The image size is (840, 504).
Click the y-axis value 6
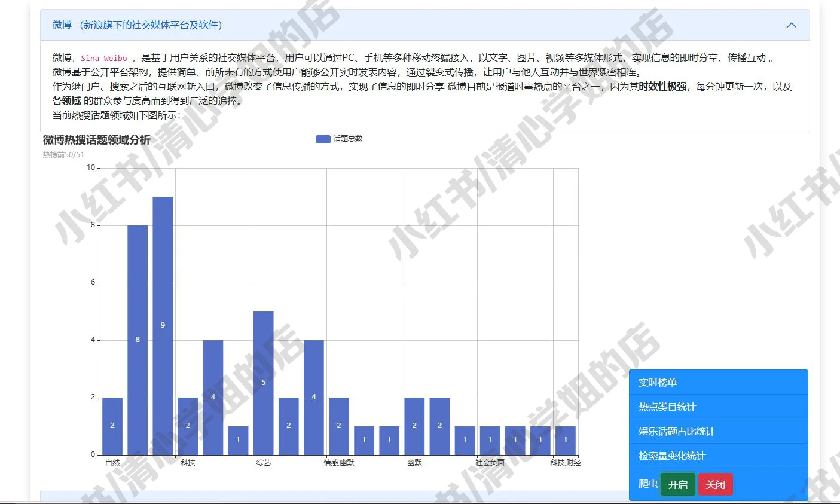[x=93, y=282]
